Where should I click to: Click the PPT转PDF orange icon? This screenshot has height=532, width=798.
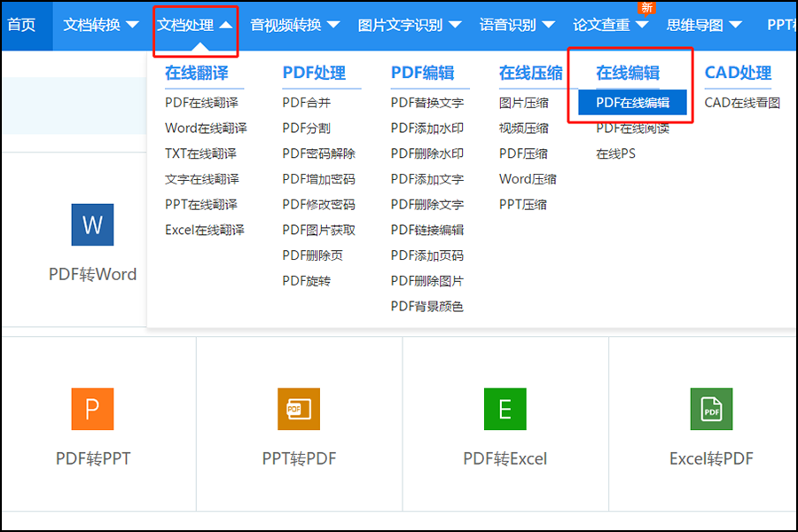click(x=299, y=409)
